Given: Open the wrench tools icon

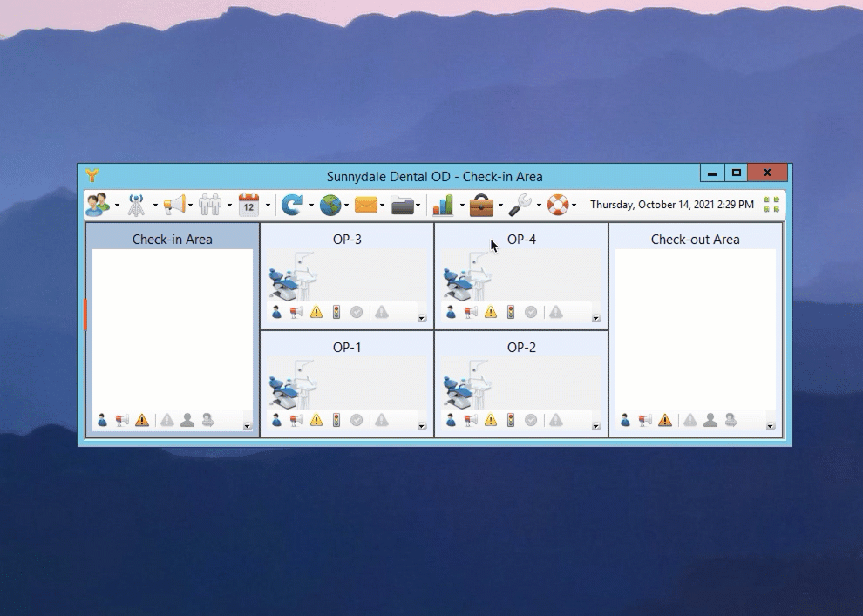Looking at the screenshot, I should click(520, 205).
